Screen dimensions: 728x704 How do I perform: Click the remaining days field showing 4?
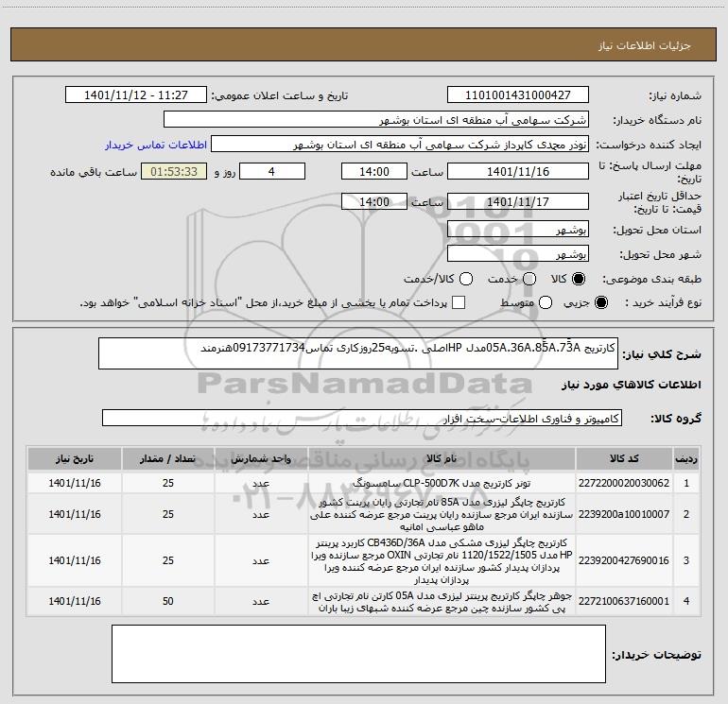coord(272,171)
